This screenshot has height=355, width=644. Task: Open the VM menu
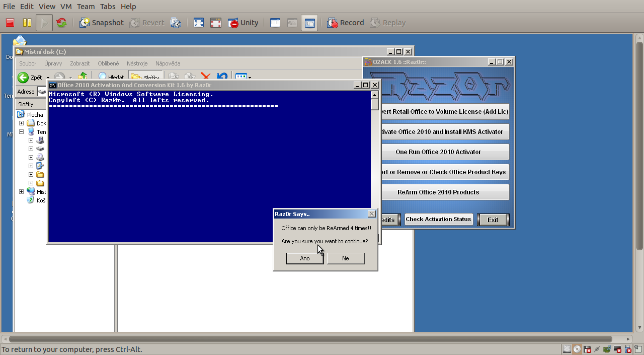65,7
